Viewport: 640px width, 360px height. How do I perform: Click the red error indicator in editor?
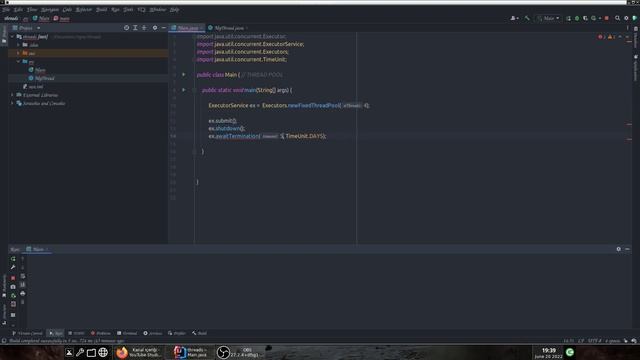601,37
